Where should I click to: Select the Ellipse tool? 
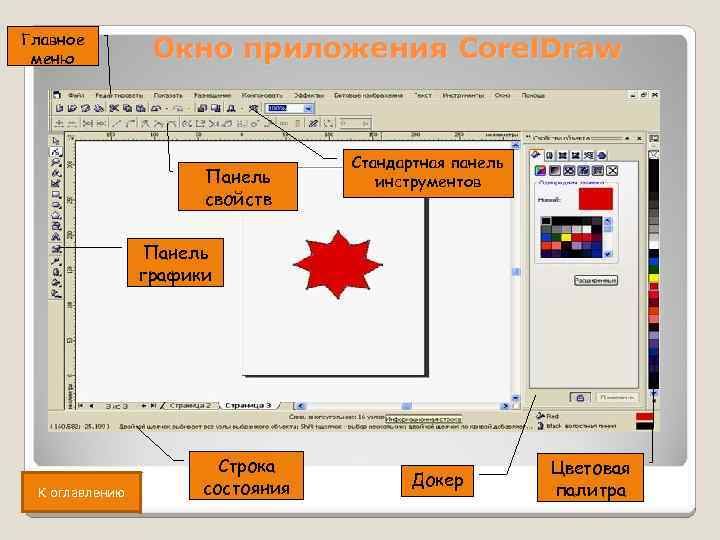56,205
